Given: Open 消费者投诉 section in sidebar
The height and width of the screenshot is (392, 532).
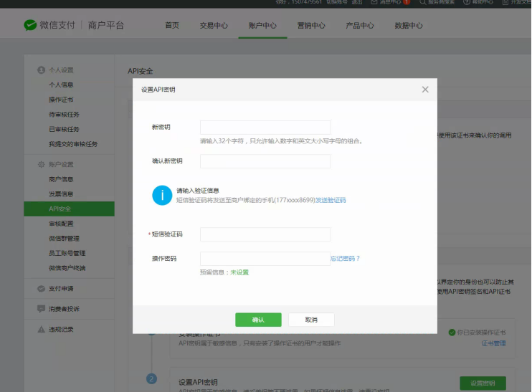Looking at the screenshot, I should tap(64, 309).
